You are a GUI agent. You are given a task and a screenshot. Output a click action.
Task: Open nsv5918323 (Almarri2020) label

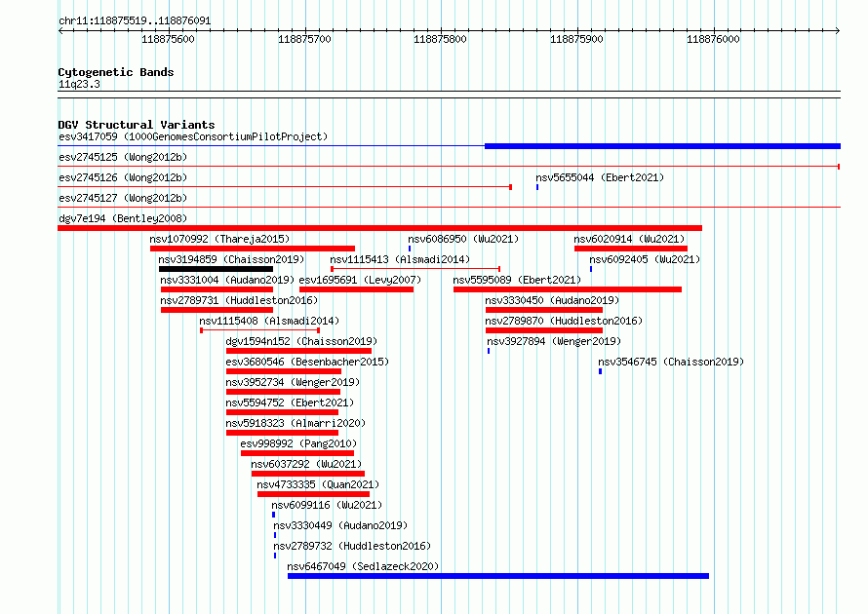pyautogui.click(x=296, y=423)
